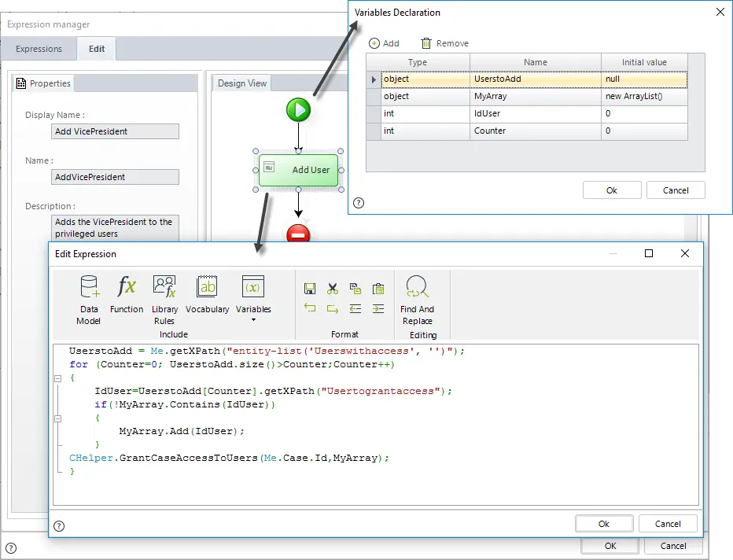Edit the Description text field
733x560 pixels.
tap(115, 228)
